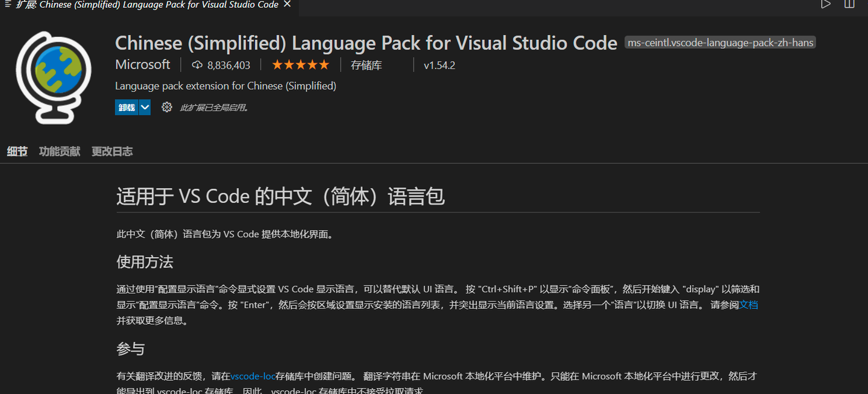This screenshot has width=868, height=394.
Task: Click the gear icon beside the uninstall button
Action: pos(167,107)
